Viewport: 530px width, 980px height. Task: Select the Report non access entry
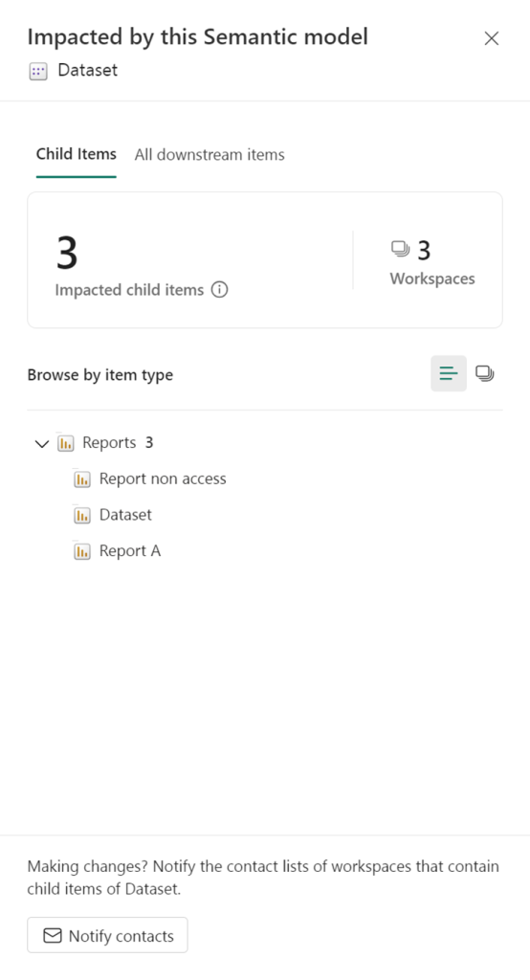coord(163,479)
